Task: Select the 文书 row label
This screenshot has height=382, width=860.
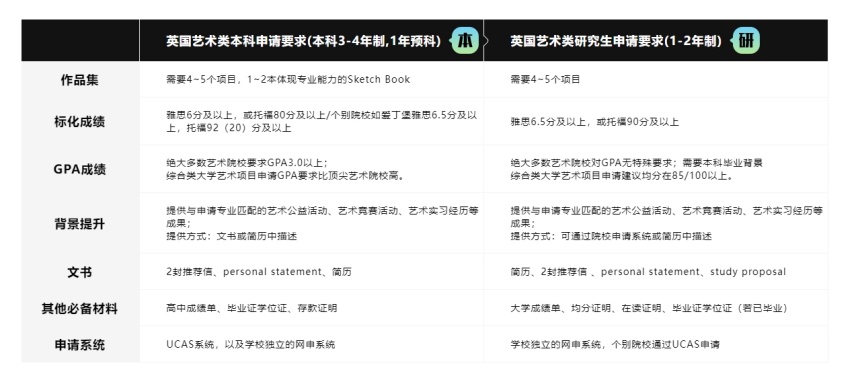Action: (x=80, y=272)
